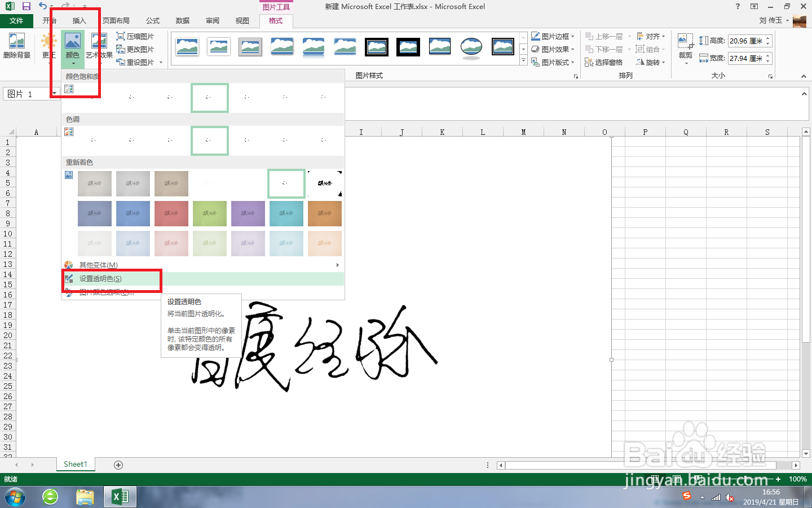
Task: Switch to the 插入 ribbon tab
Action: click(78, 20)
